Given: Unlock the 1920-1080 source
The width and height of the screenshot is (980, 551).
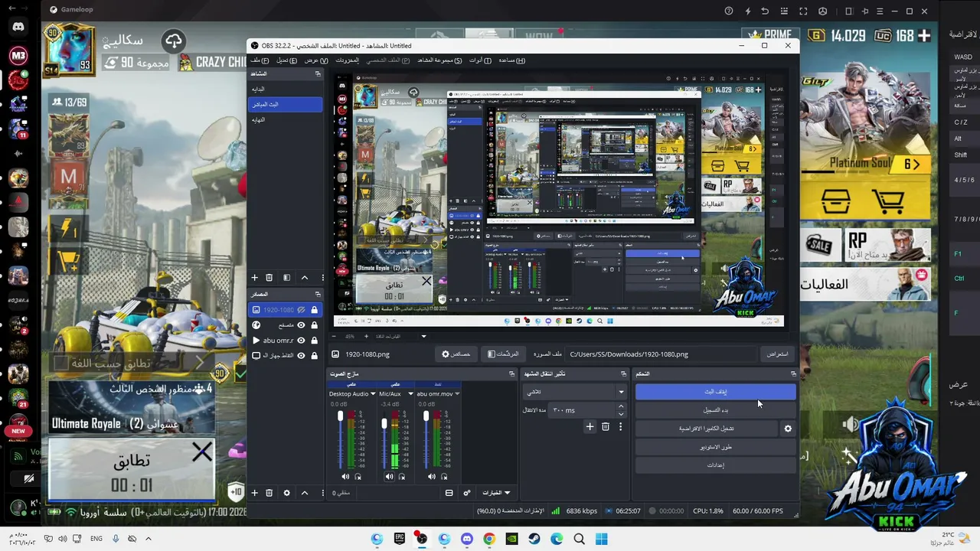Looking at the screenshot, I should pyautogui.click(x=314, y=310).
